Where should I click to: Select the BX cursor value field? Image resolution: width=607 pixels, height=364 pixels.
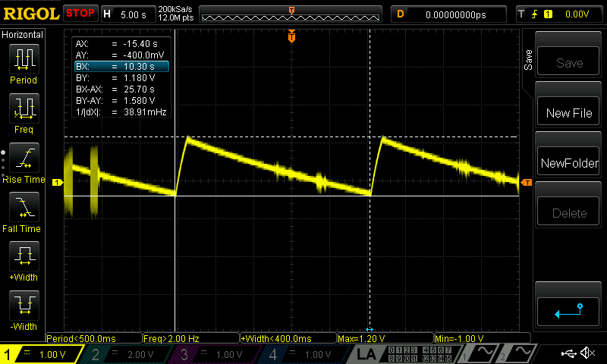click(121, 67)
